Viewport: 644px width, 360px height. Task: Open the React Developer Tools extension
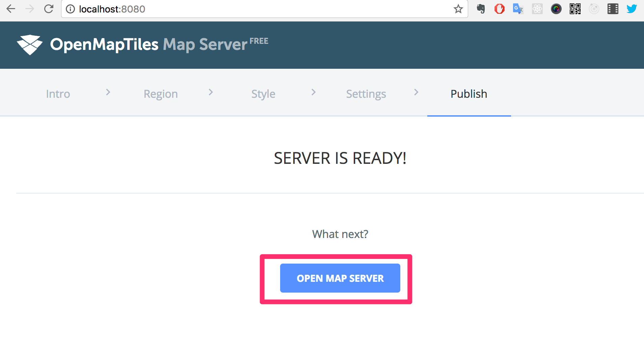pyautogui.click(x=537, y=9)
